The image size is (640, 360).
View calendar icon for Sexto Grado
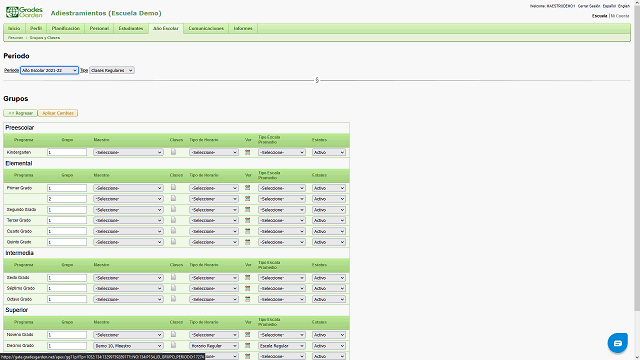coord(247,278)
